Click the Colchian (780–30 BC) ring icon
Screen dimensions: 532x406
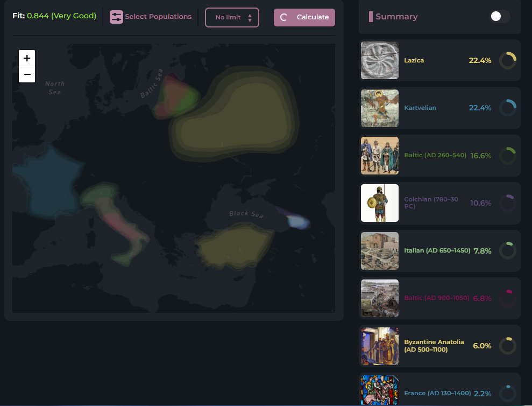507,203
